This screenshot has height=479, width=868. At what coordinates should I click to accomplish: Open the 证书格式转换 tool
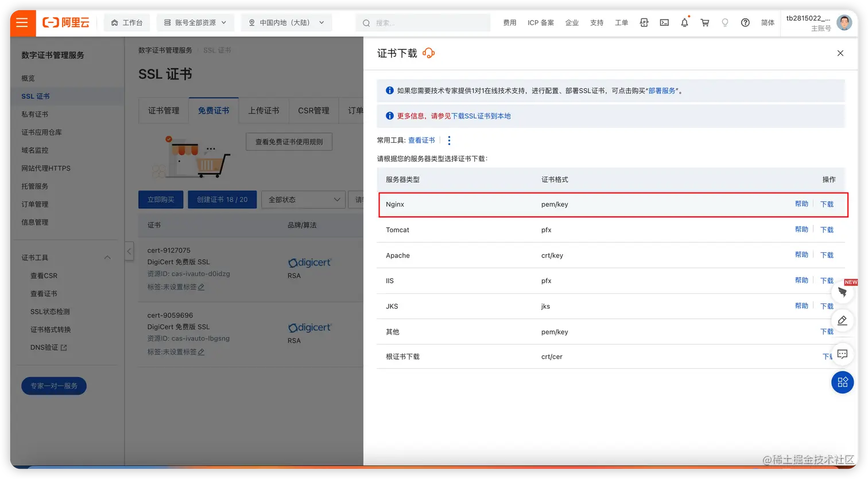click(x=51, y=330)
